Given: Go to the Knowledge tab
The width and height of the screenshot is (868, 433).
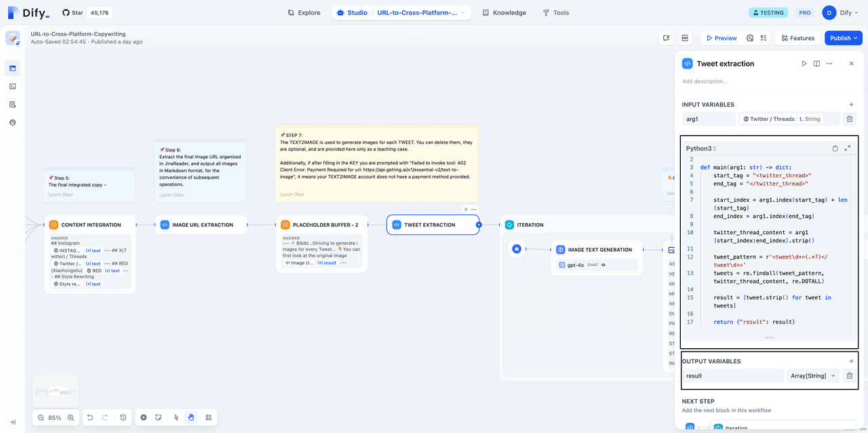Looking at the screenshot, I should [x=504, y=13].
